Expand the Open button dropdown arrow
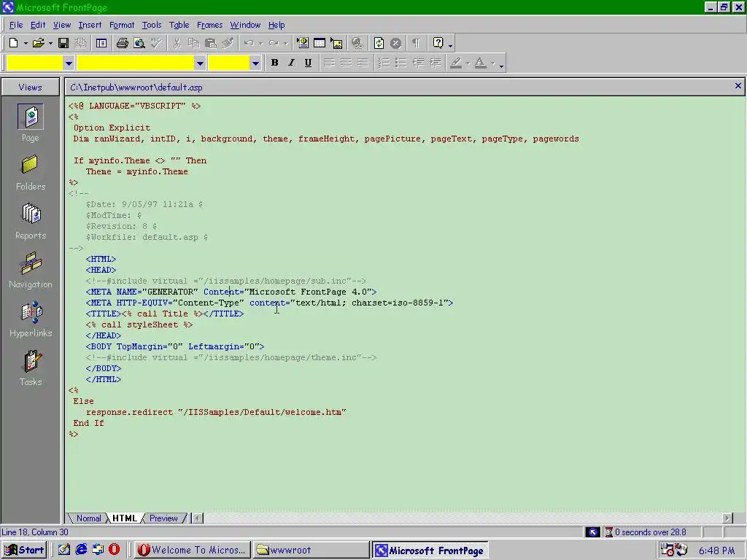The image size is (747, 560). click(x=50, y=43)
